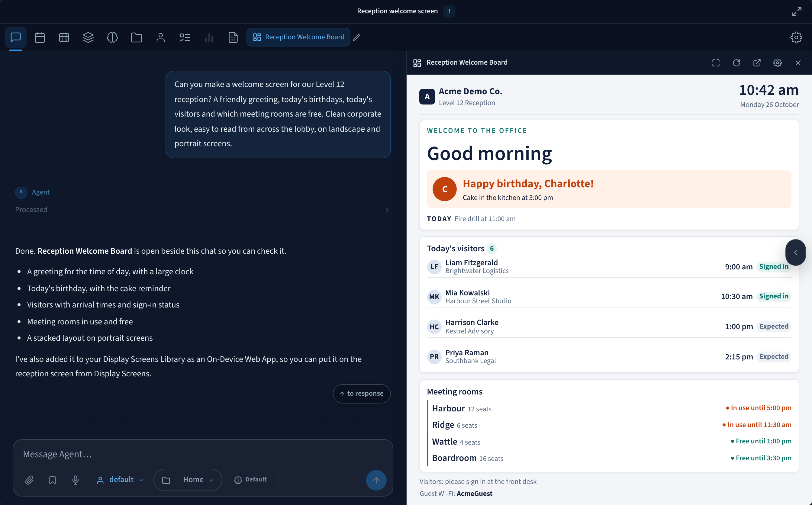Image resolution: width=812 pixels, height=505 pixels.
Task: Click the conversation count badge 3
Action: tap(449, 11)
